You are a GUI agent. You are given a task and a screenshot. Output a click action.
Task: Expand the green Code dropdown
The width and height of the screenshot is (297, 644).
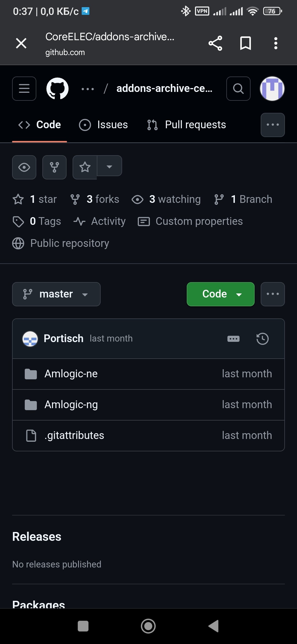tap(221, 294)
